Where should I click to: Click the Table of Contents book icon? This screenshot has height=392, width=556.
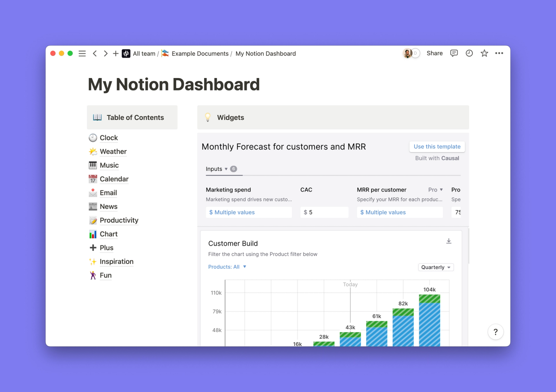point(97,117)
